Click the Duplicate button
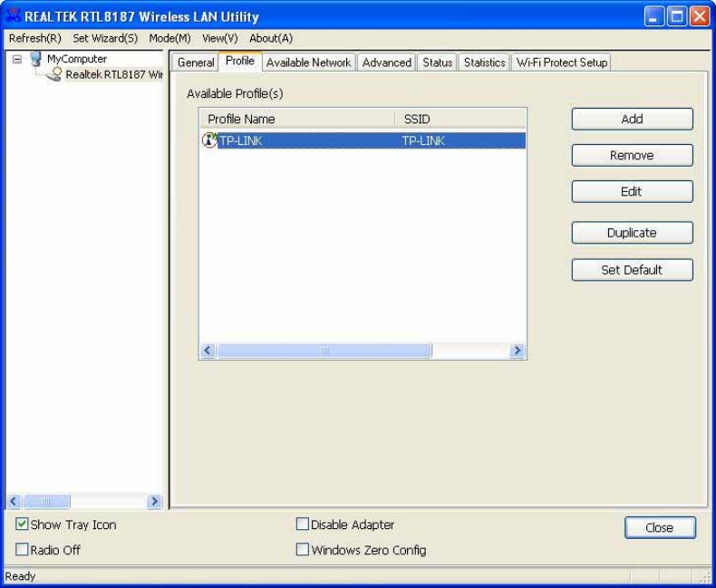Viewport: 716px width, 588px height. [x=632, y=233]
